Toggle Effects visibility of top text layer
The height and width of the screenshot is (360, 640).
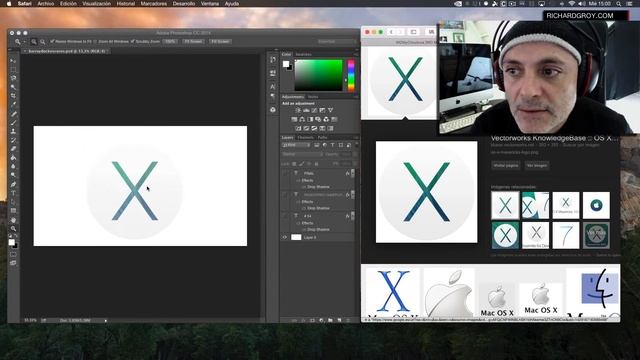click(x=298, y=180)
